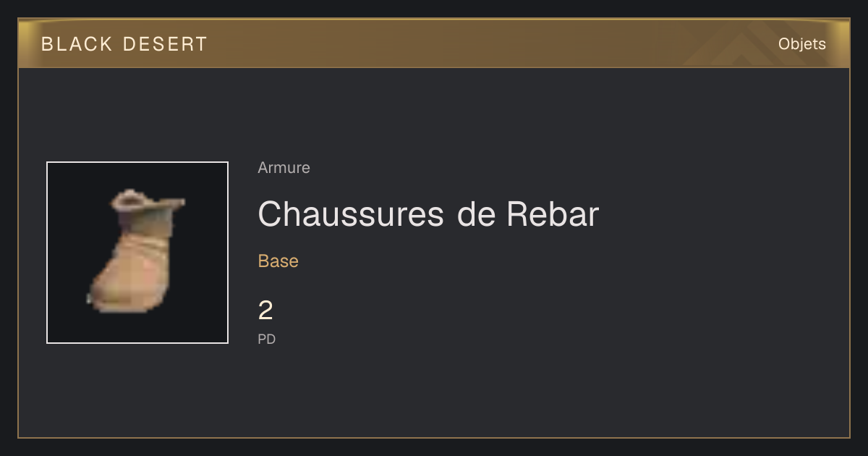The height and width of the screenshot is (456, 868).
Task: Select the Armure category label
Action: [x=284, y=168]
